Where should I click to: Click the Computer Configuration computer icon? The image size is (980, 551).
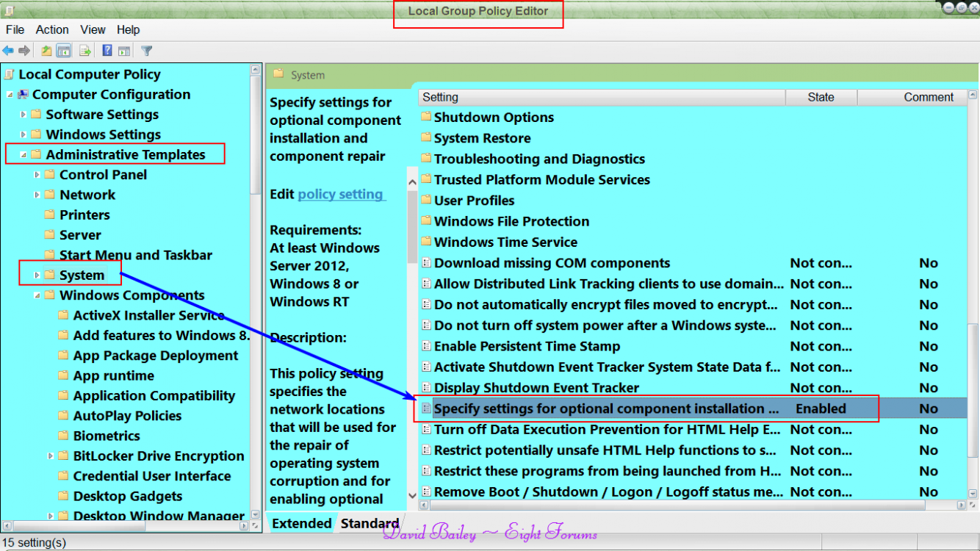23,94
